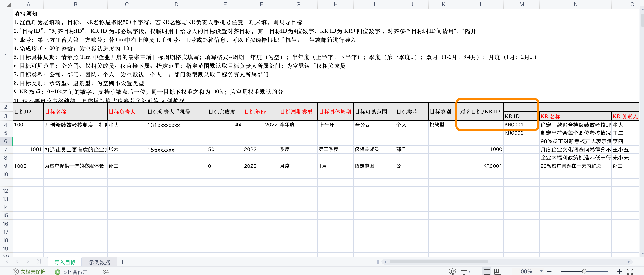Select the 填写须知 instructions cell
Viewport: 644px width, 275px height.
[326, 56]
